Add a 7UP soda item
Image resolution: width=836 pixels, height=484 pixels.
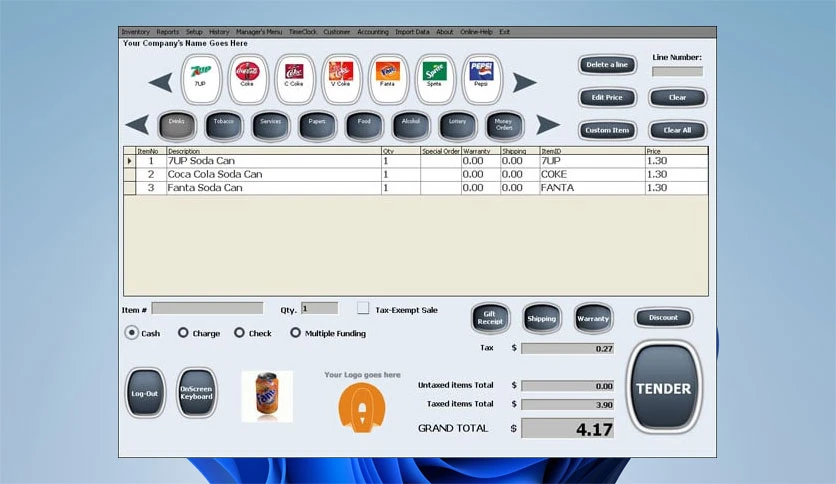click(x=201, y=79)
